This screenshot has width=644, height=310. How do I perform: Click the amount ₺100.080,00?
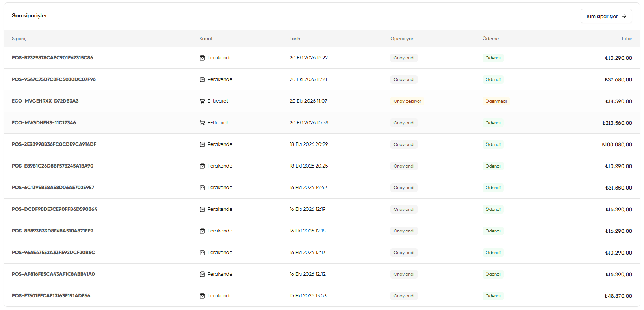[x=617, y=145]
